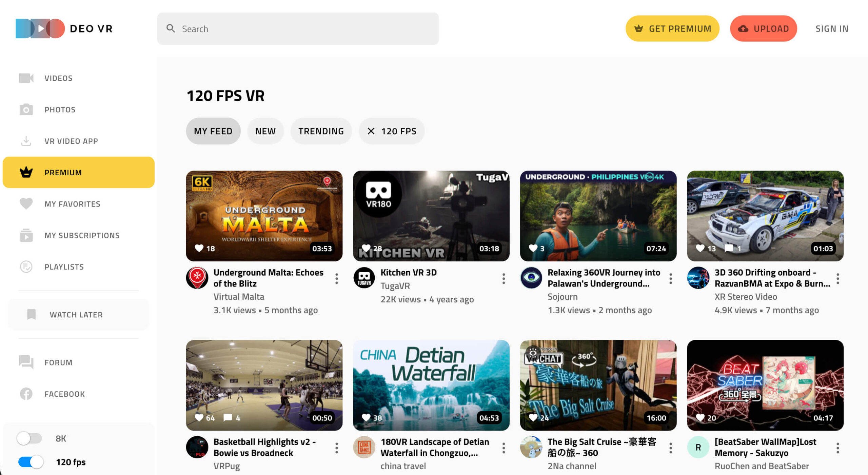The width and height of the screenshot is (868, 475).
Task: Open Photos via camera icon
Action: click(x=26, y=110)
